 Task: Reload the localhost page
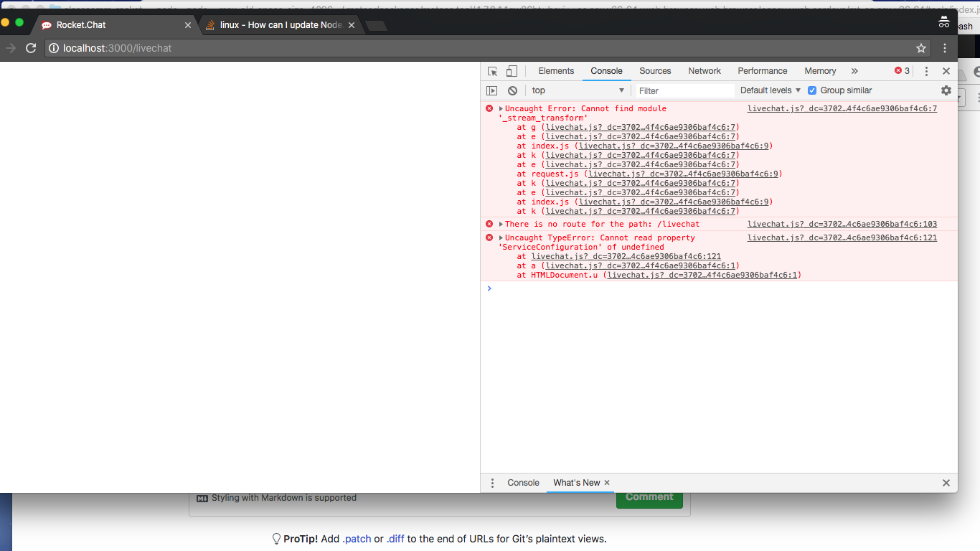coord(30,48)
